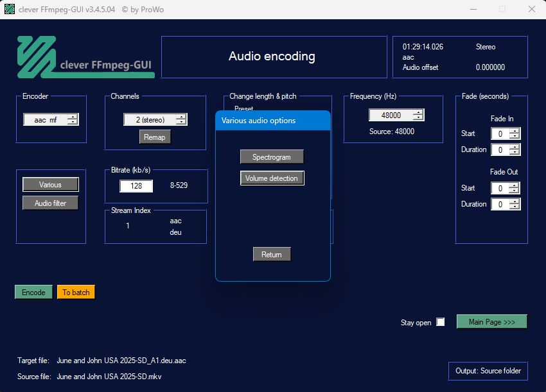Screen dimensions: 546x392
Task: Open the Audio filter settings
Action: click(x=51, y=203)
